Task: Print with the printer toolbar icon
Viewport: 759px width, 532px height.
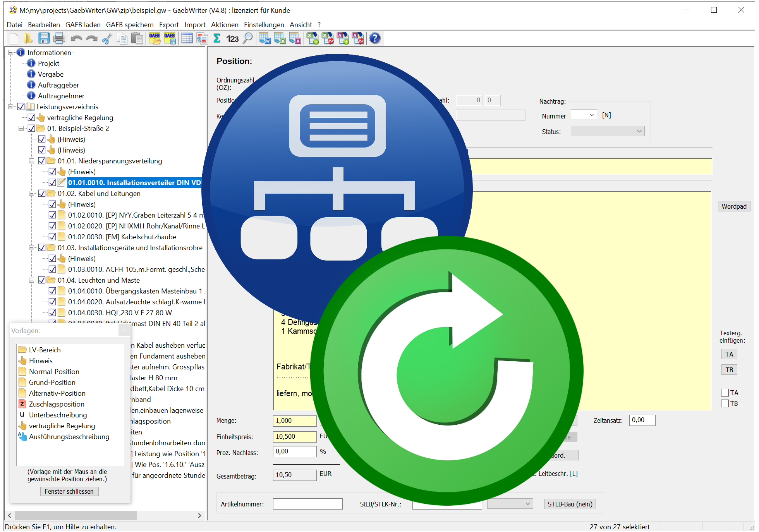Action: tap(59, 38)
